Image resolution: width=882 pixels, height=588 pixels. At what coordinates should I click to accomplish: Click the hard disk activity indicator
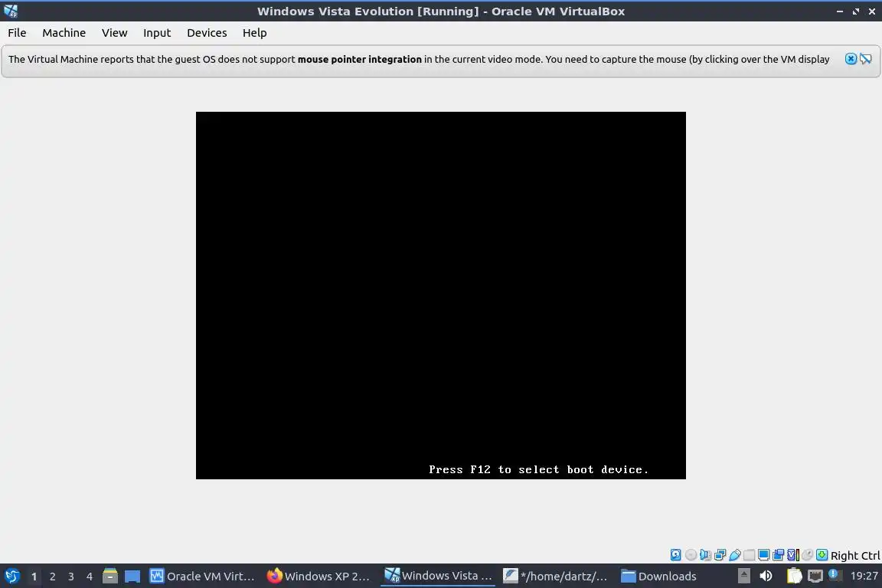tap(675, 555)
